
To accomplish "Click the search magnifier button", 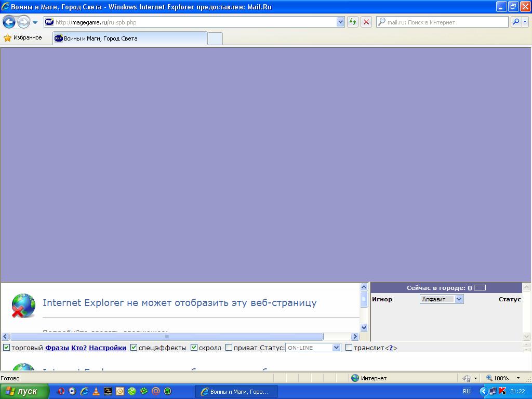I will coord(516,22).
